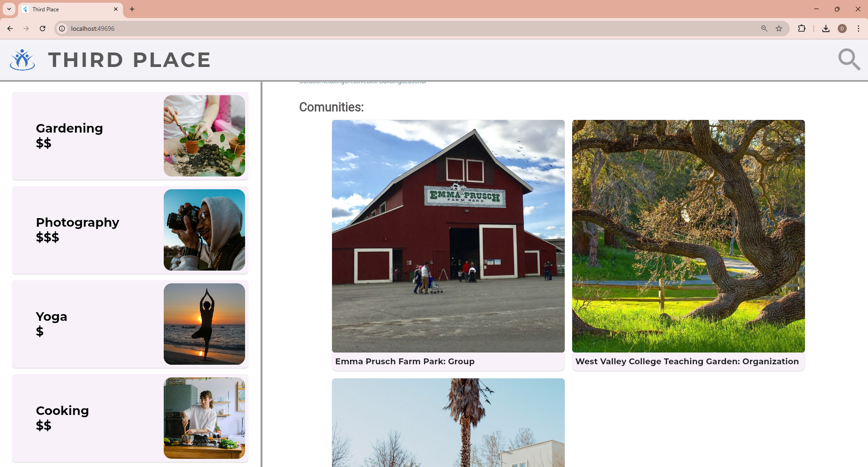The width and height of the screenshot is (868, 467).
Task: Click 'Emma Prusch Farm Park: Group' label
Action: tap(405, 362)
